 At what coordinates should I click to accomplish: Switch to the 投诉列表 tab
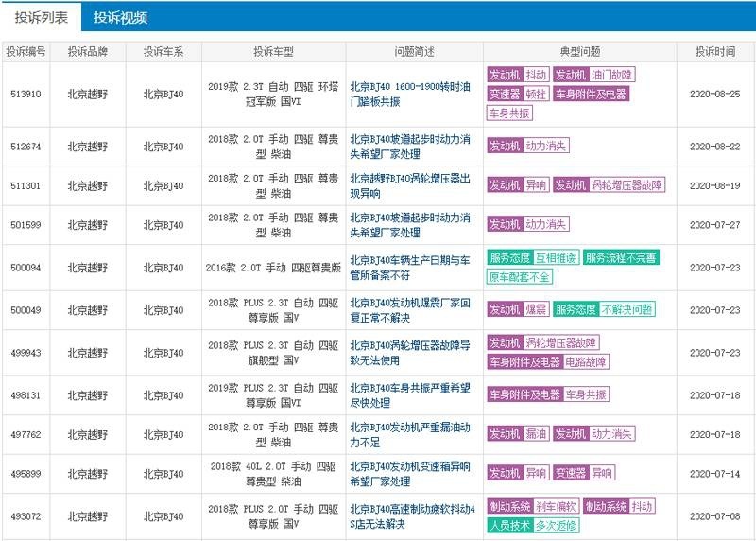pos(41,17)
